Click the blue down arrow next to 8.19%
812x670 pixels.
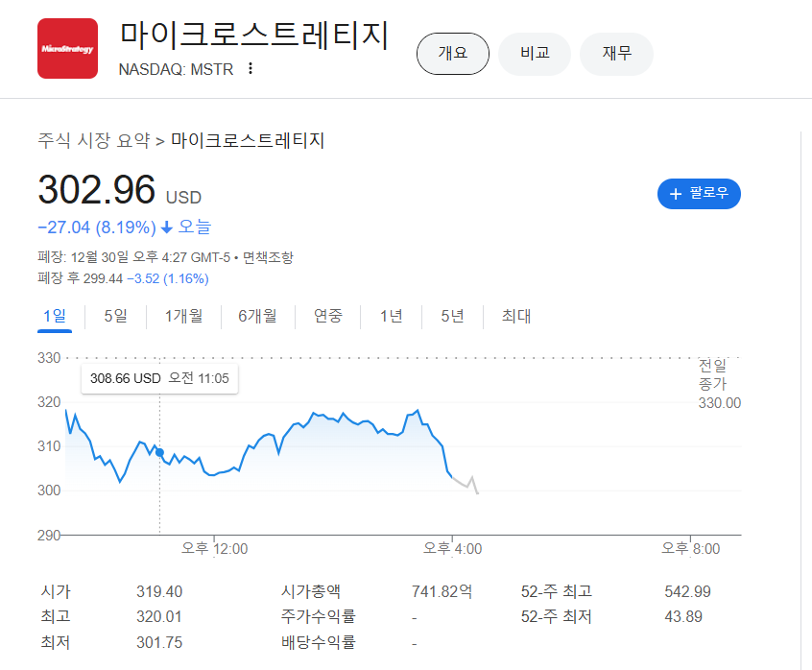click(x=167, y=227)
